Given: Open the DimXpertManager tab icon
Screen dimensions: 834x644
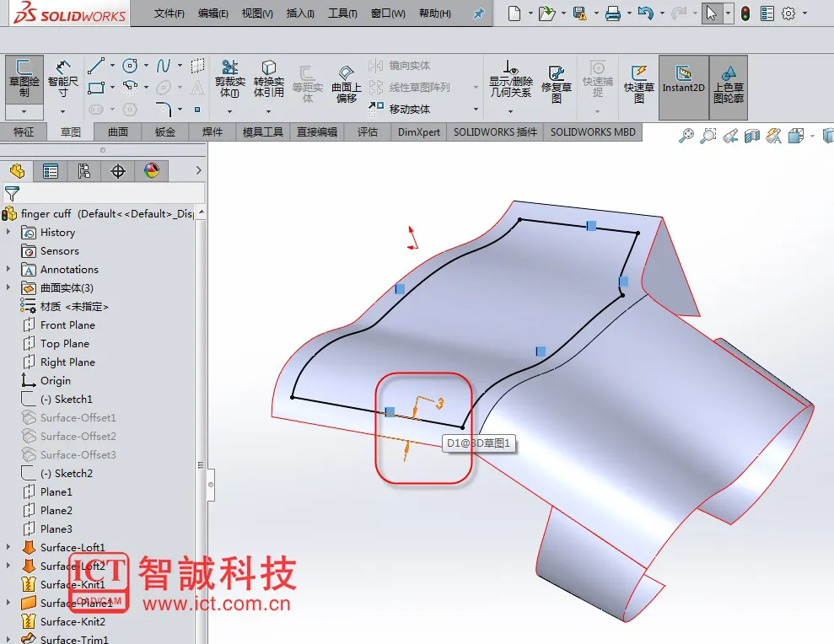Looking at the screenshot, I should [117, 171].
